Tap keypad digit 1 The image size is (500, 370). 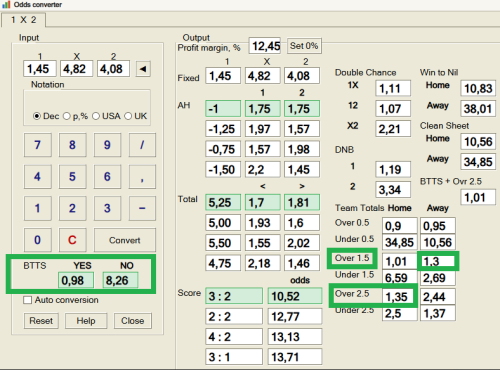(x=38, y=208)
